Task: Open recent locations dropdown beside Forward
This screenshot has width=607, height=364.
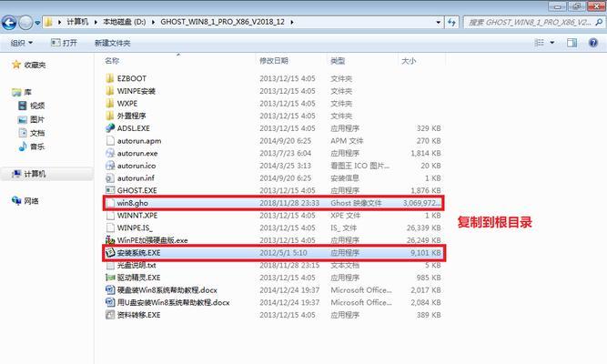Action: pyautogui.click(x=37, y=23)
